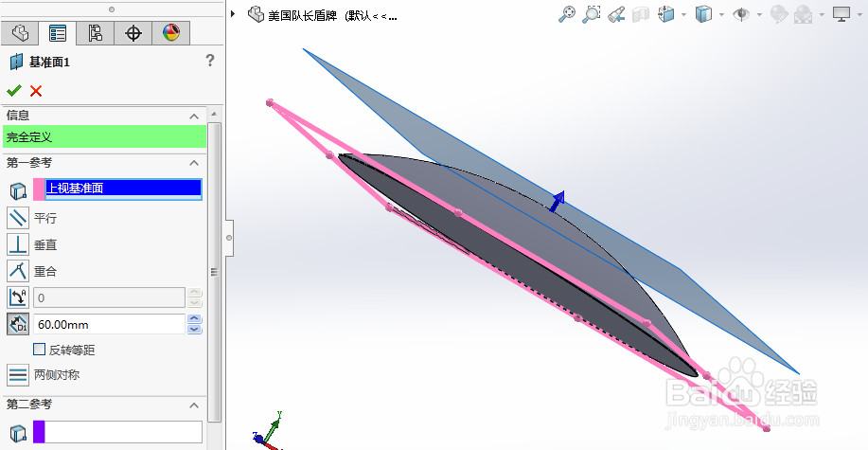Click the Section View icon

[x=641, y=14]
